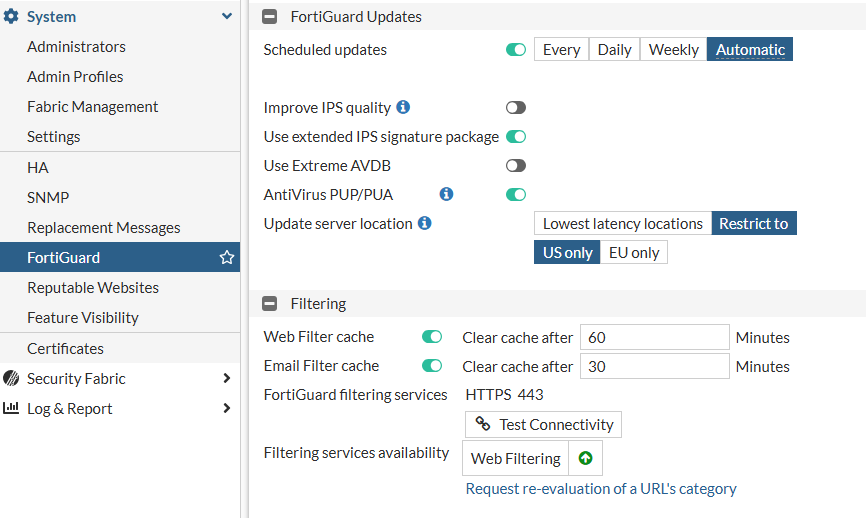Disable the Scheduled updates toggle

coord(516,50)
